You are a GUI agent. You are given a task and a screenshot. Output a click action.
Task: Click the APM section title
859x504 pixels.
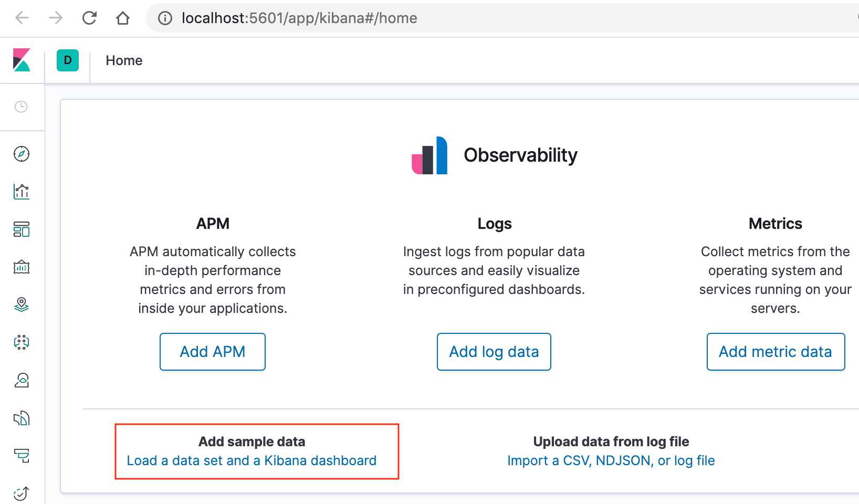tap(213, 224)
